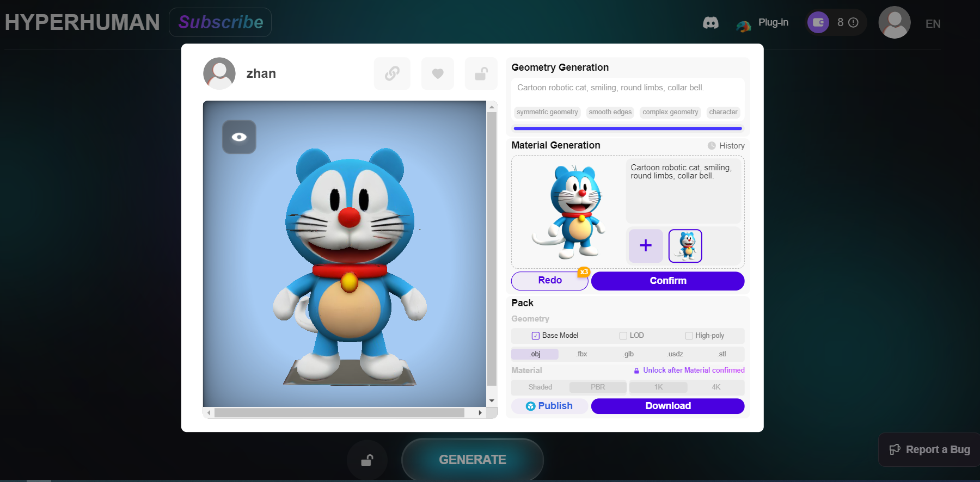
Task: Open the Plug-in menu
Action: point(762,23)
